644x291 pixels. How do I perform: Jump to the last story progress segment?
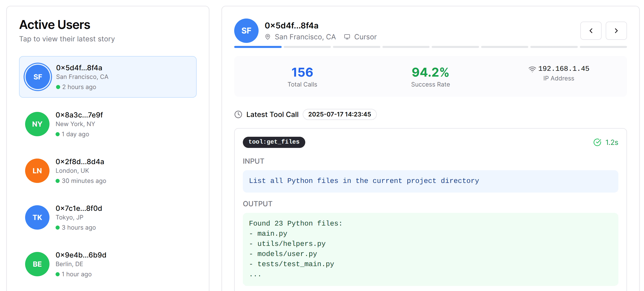tap(603, 47)
